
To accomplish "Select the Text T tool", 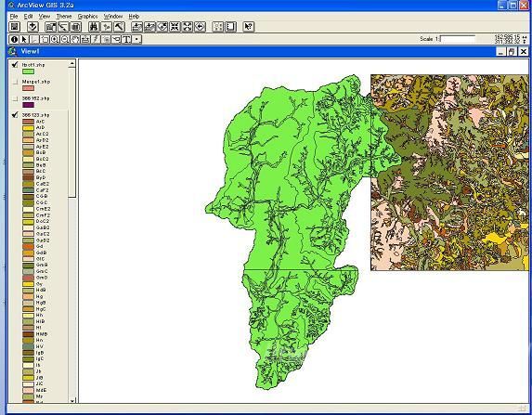I will [126, 39].
